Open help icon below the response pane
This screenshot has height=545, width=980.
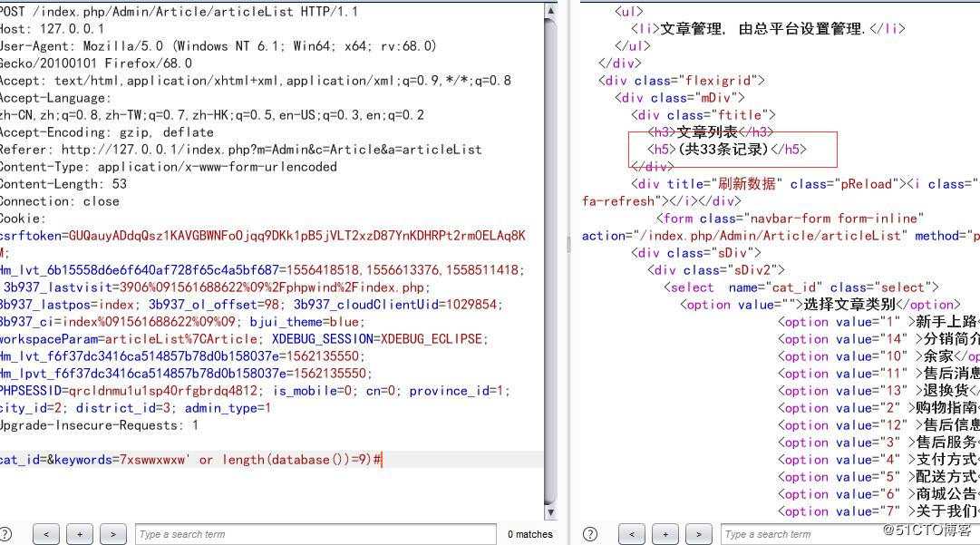pos(590,534)
